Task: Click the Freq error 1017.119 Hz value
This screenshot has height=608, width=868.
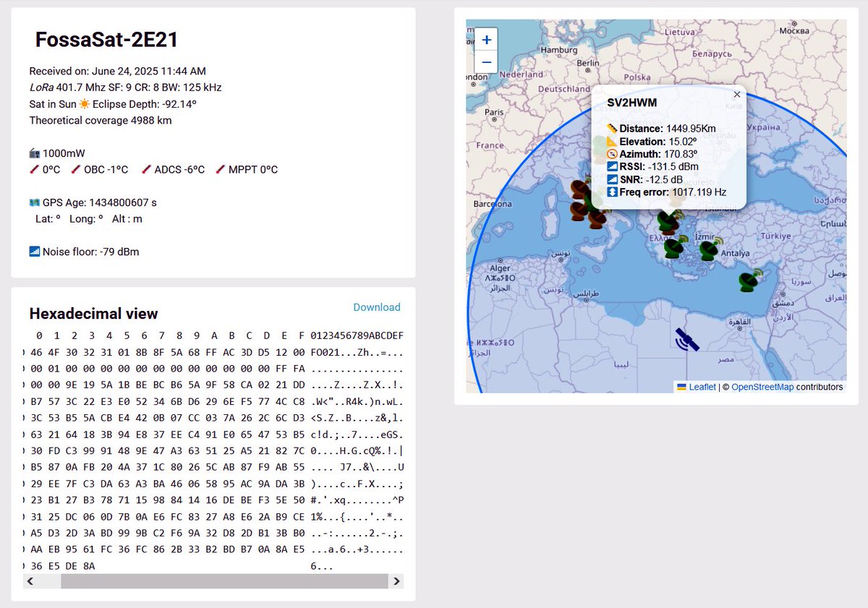Action: tap(699, 192)
